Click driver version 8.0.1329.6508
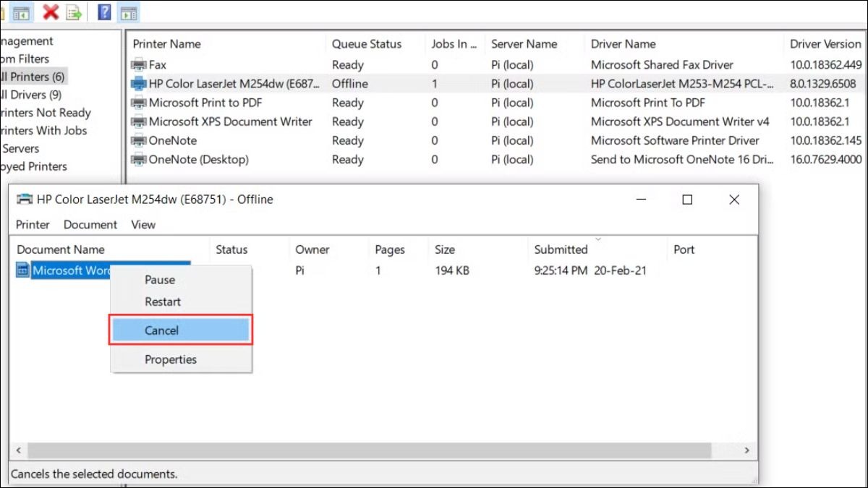 click(823, 84)
